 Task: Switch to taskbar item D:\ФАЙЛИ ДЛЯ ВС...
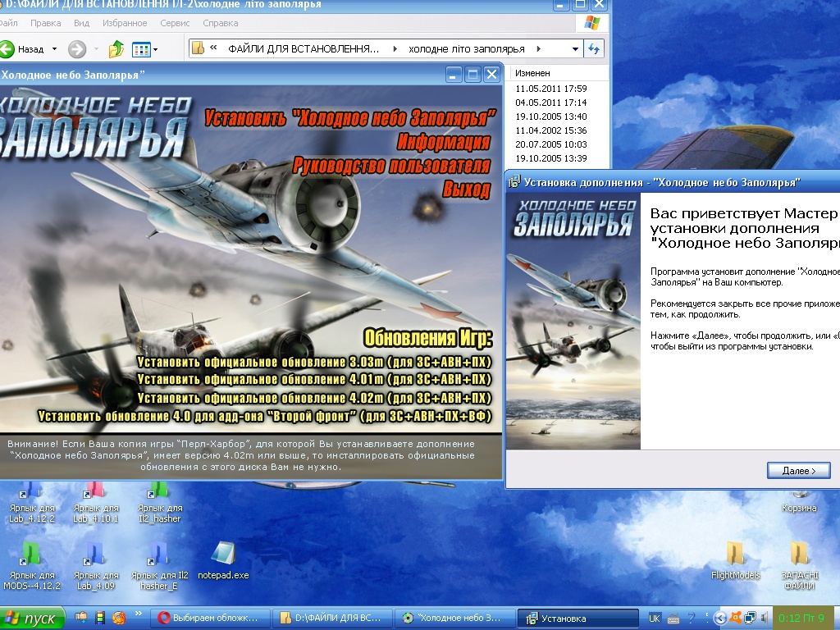tap(331, 619)
